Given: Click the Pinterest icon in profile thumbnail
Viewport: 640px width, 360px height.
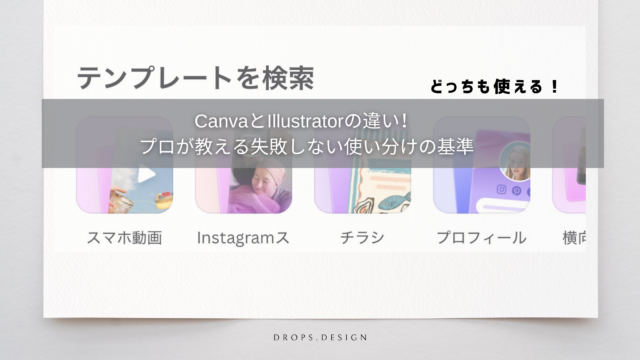Looking at the screenshot, I should pyautogui.click(x=516, y=190).
